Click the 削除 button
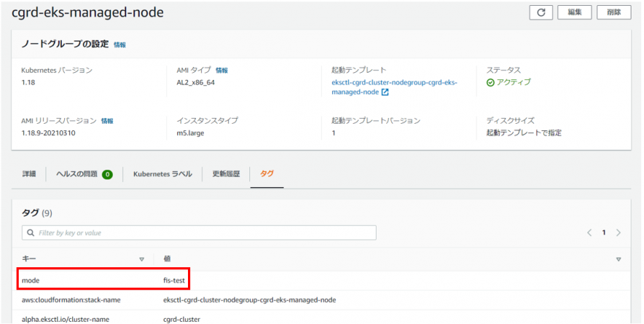 tap(613, 12)
